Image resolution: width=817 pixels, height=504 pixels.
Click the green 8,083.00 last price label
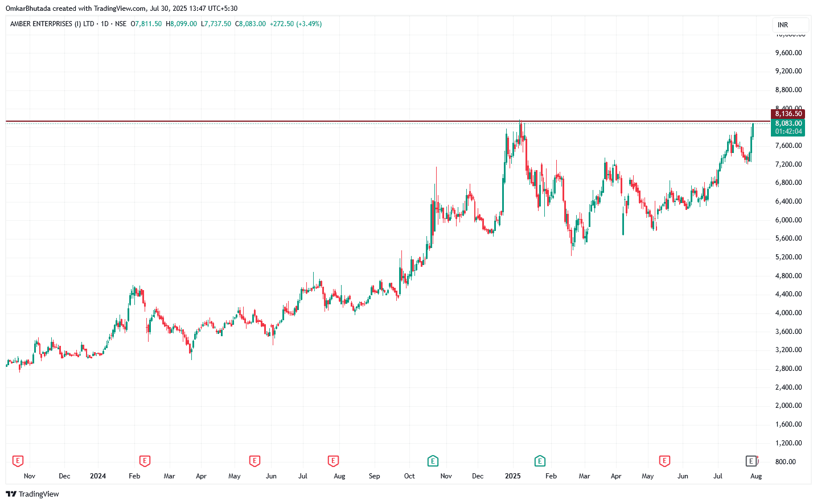click(789, 123)
